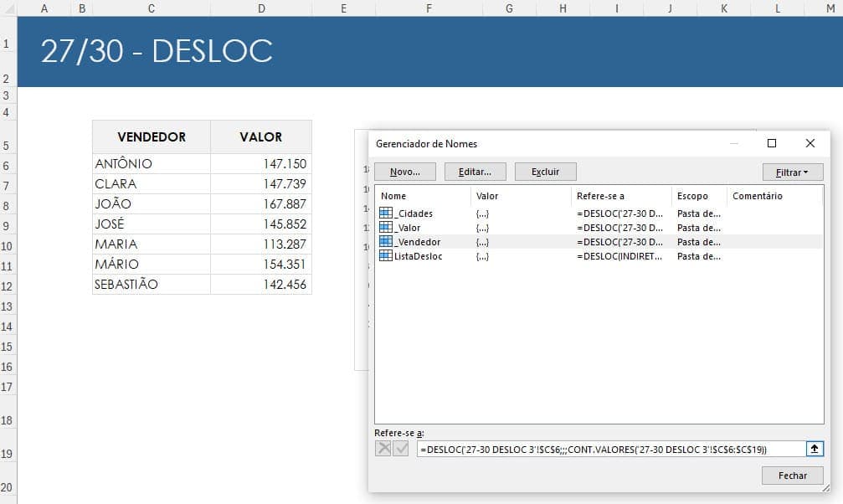
Task: Click the _Cidades name table icon
Action: (385, 213)
